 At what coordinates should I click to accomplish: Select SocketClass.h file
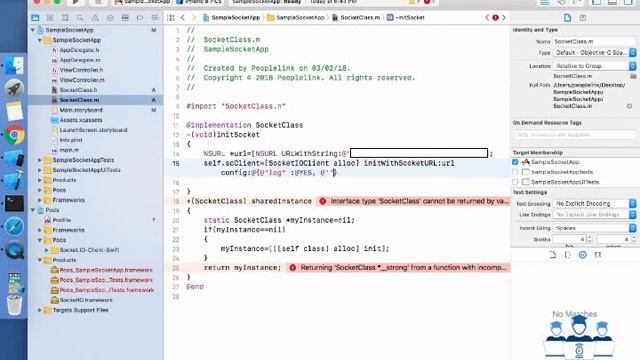[x=78, y=90]
